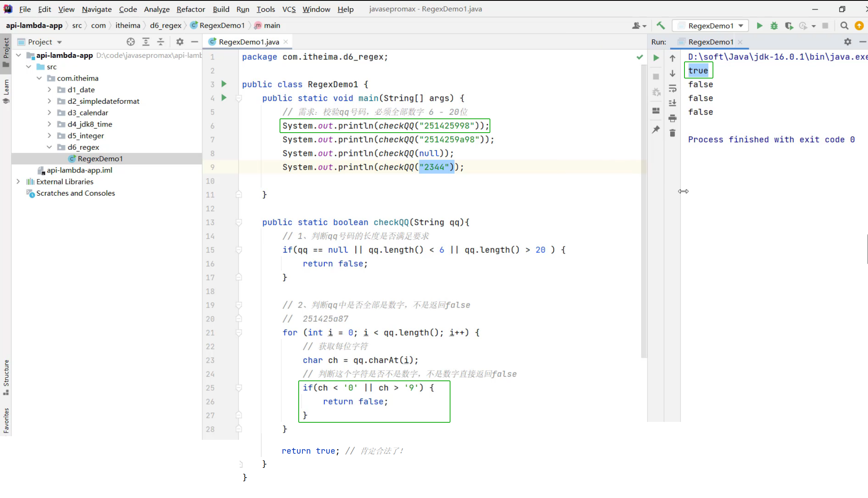The width and height of the screenshot is (868, 498).
Task: Click the editor vertical scrollbar
Action: (x=644, y=203)
